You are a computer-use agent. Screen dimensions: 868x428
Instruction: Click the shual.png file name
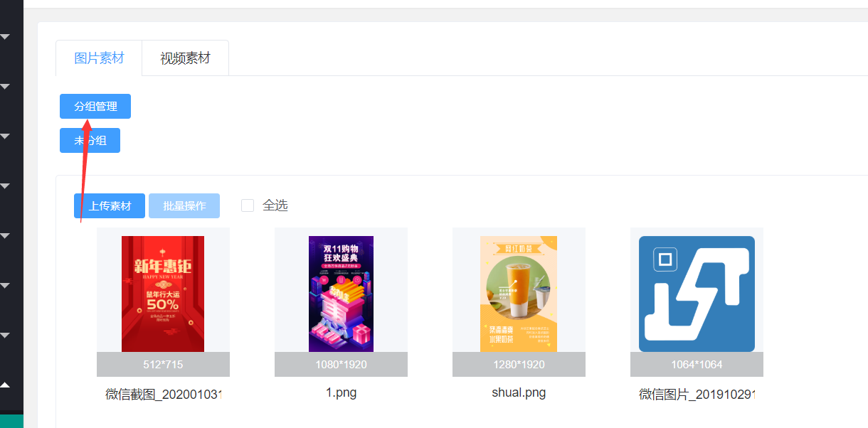point(519,392)
